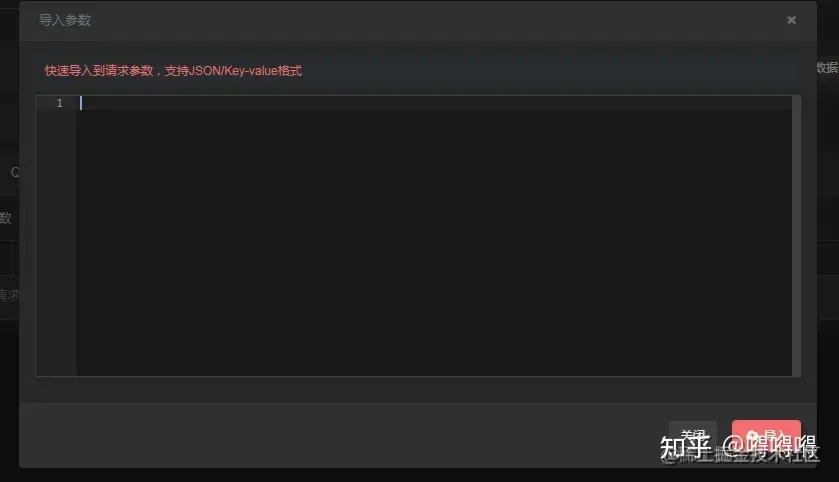Click the dimmed input field behind dialog's left edge

6,258
